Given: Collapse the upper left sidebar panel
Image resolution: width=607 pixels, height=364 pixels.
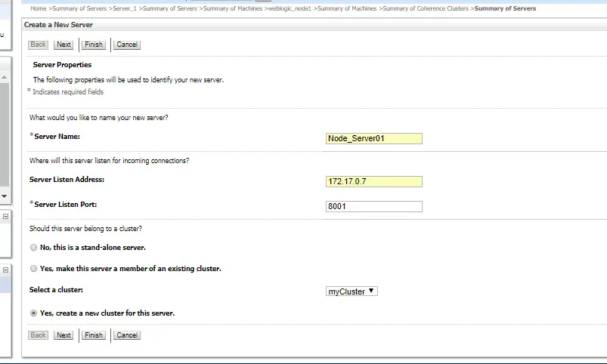Looking at the screenshot, I should 5,216.
